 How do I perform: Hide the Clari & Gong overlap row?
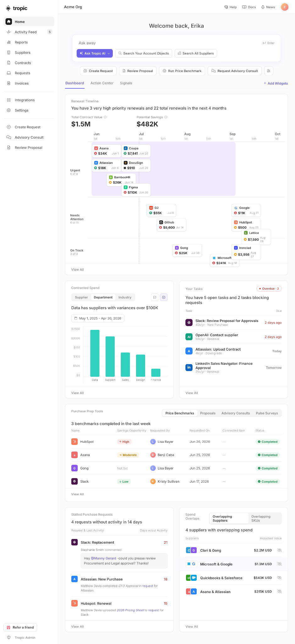point(279,550)
